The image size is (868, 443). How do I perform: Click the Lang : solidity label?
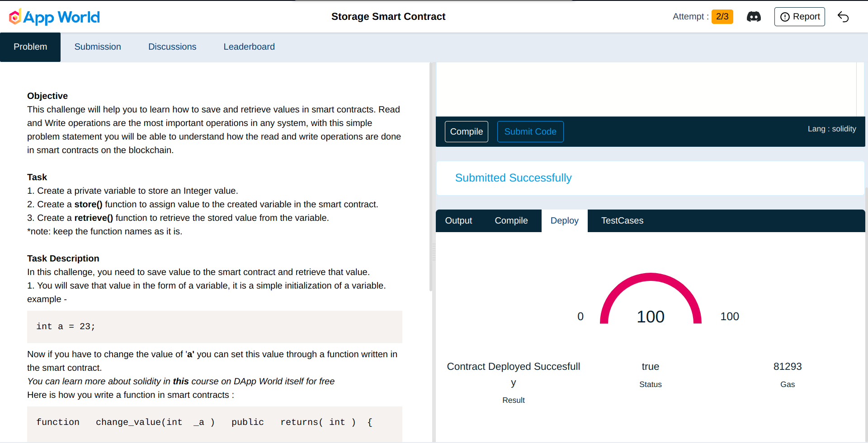pos(832,129)
